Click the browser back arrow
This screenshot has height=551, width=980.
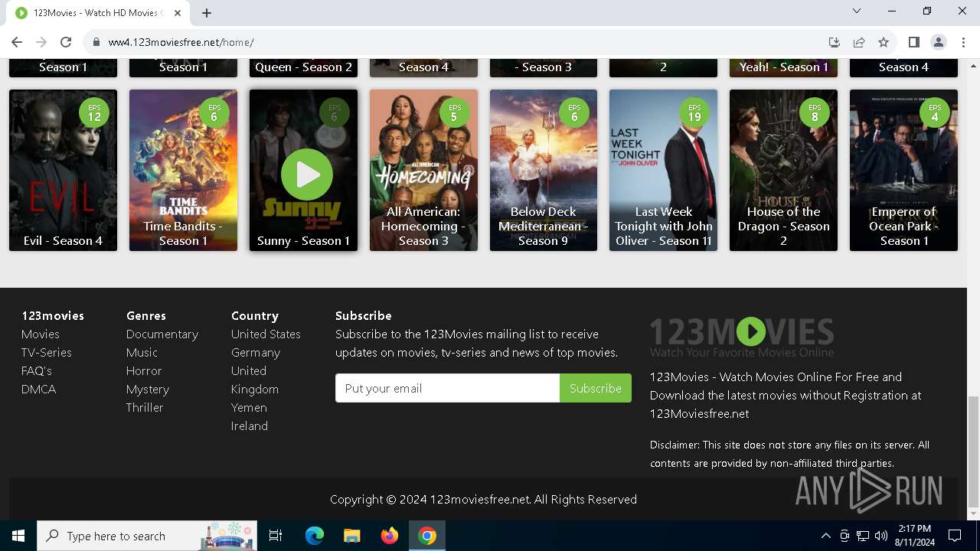click(x=17, y=42)
